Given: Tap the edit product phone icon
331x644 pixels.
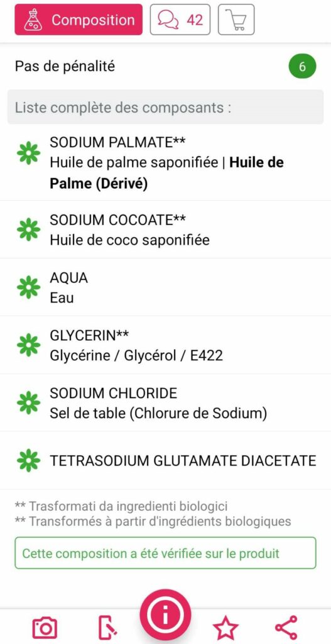Looking at the screenshot, I should coord(108,628).
